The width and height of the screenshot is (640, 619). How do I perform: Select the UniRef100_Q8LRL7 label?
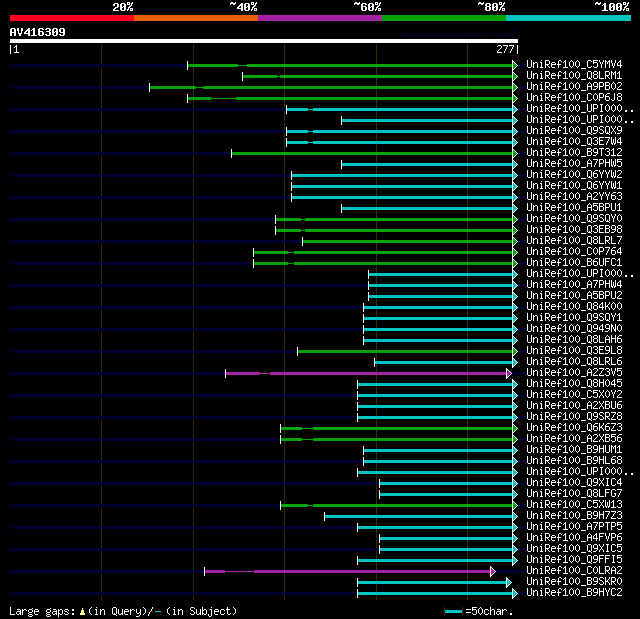click(x=574, y=241)
